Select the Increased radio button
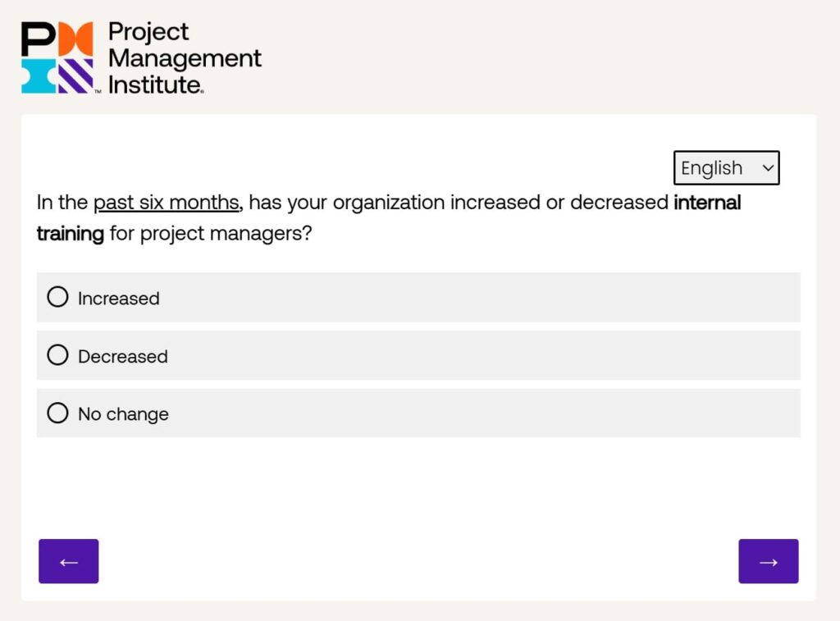Viewport: 840px width, 621px height. click(x=57, y=297)
